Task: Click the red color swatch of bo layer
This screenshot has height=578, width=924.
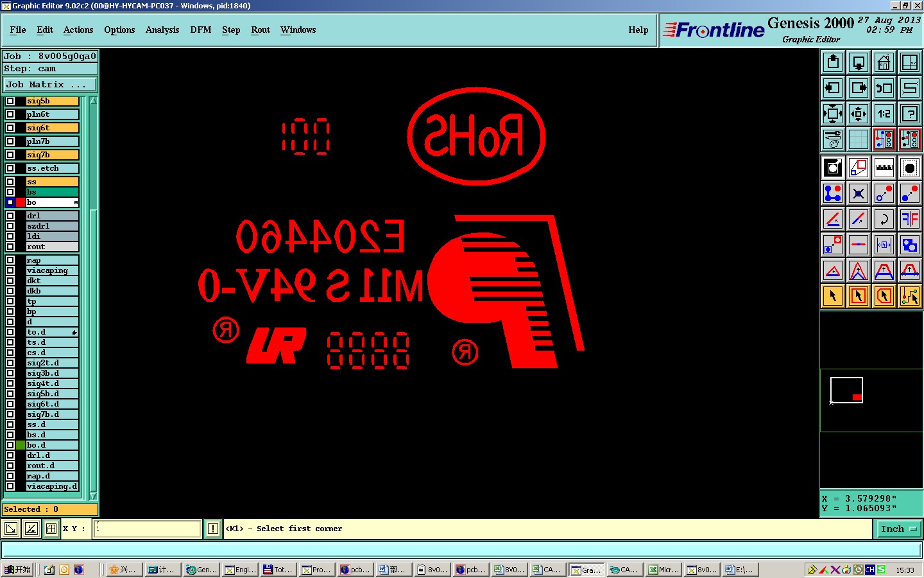Action: coord(21,202)
